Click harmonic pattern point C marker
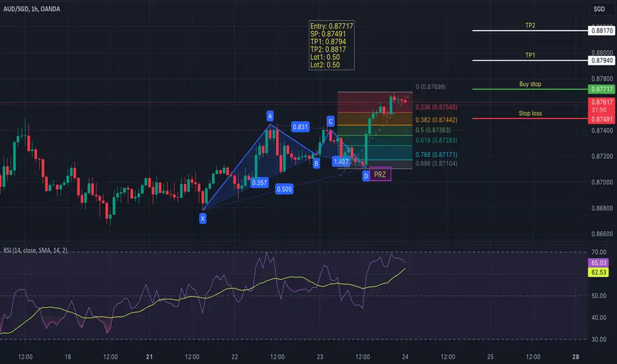The image size is (617, 364). 330,121
